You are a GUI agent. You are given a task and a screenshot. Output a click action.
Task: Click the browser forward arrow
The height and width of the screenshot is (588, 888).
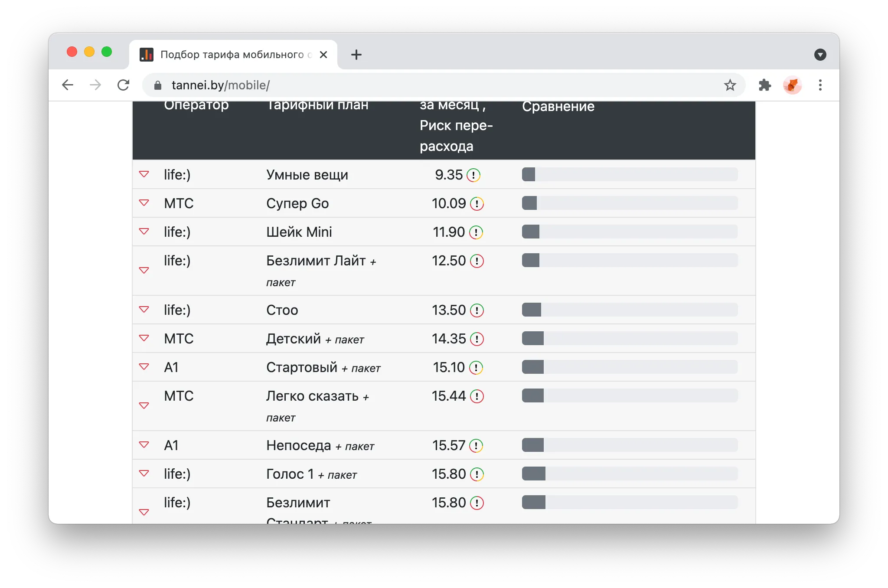95,85
